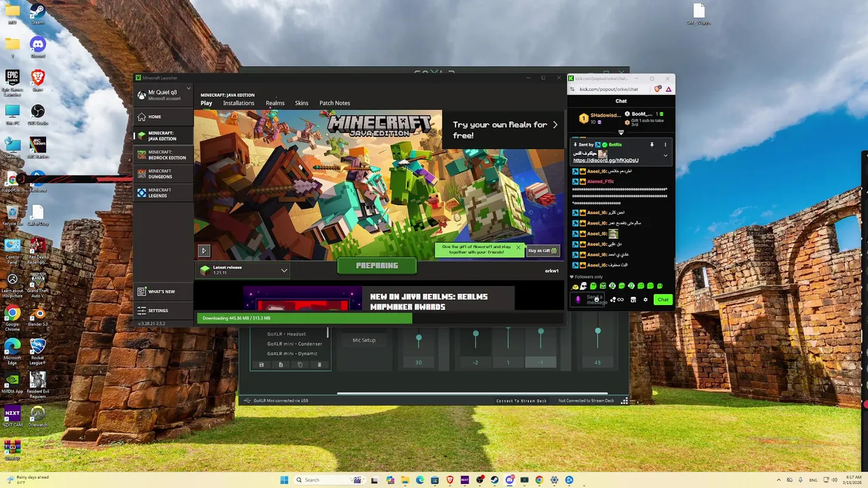Open Discord from the taskbar
The width and height of the screenshot is (868, 488).
tap(509, 480)
